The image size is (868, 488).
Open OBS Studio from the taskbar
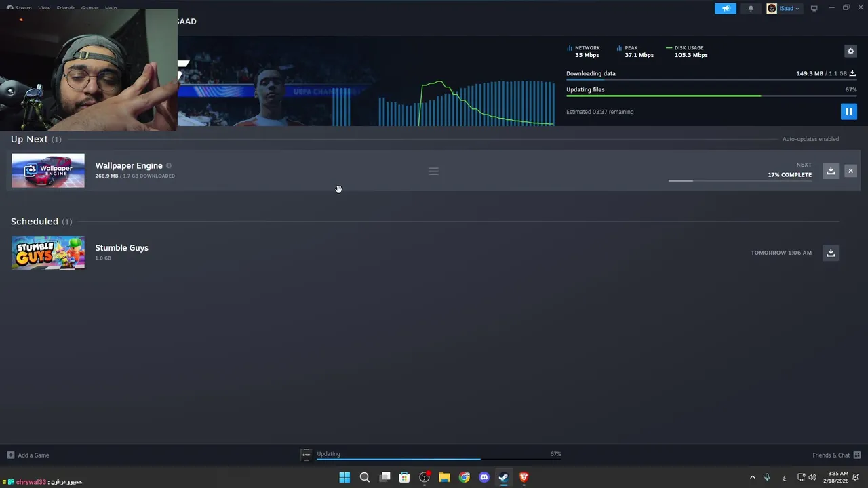[425, 477]
